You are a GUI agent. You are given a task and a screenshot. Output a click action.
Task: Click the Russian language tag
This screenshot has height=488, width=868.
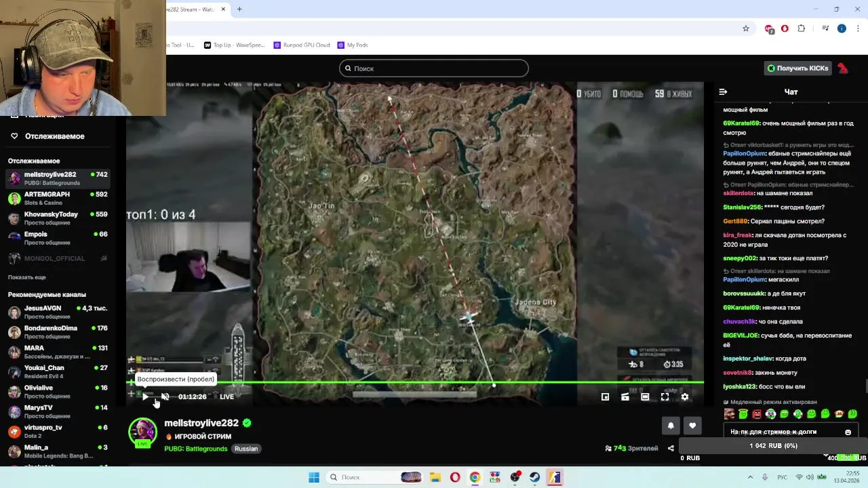[246, 449]
